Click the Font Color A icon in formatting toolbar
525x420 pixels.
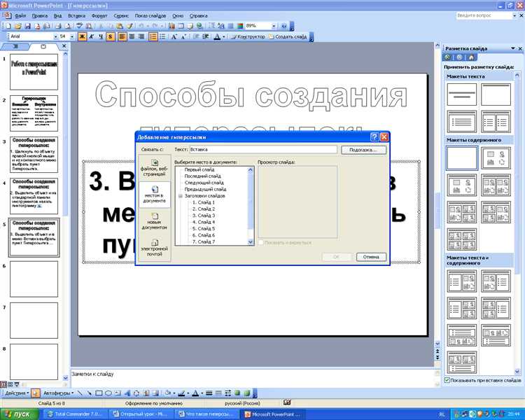coord(216,36)
